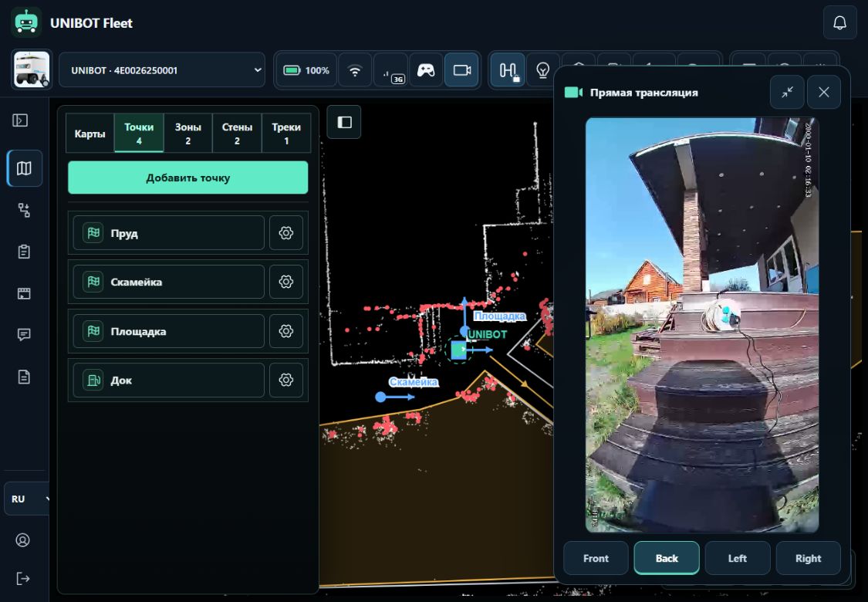Open settings gear for Скамейка

[286, 282]
